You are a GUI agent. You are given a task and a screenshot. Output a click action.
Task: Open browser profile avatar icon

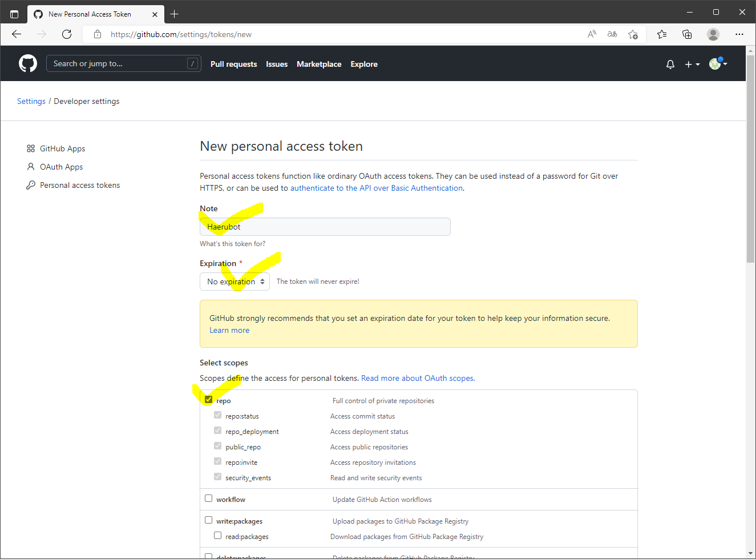click(x=713, y=34)
